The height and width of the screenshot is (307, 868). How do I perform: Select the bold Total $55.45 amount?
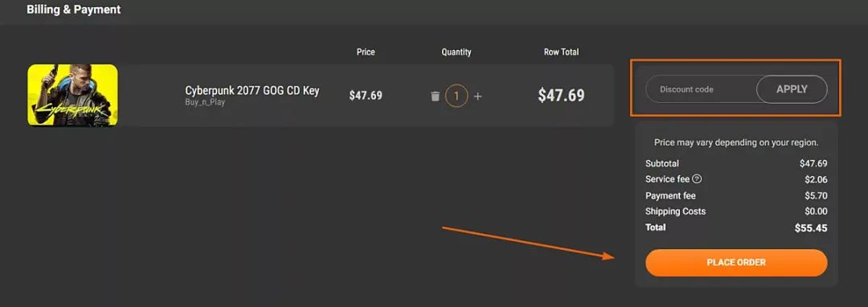811,228
